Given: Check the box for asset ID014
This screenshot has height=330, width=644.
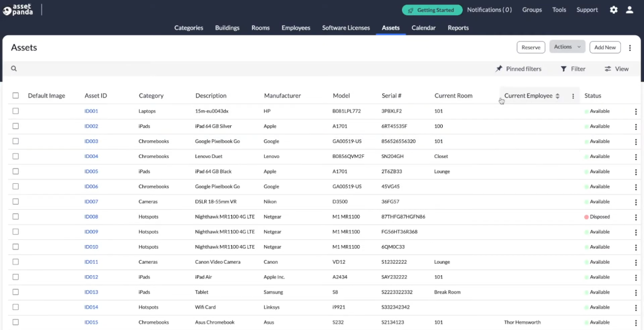Looking at the screenshot, I should point(16,307).
